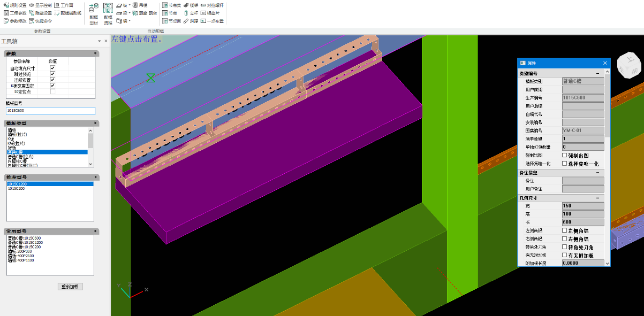
Task: Select 普通C槽(拉片) in template type list
Action: click(x=20, y=157)
